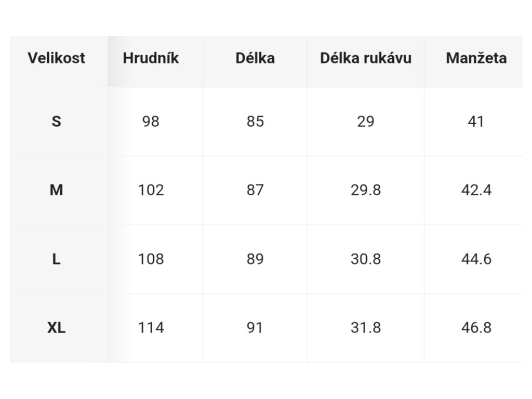Click the Délka column header
The width and height of the screenshot is (532, 399).
pyautogui.click(x=255, y=58)
